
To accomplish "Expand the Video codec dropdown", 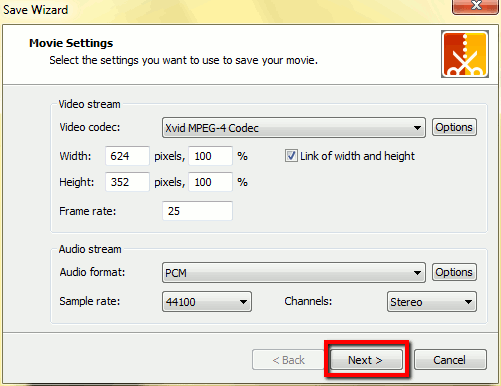I will tap(294, 127).
